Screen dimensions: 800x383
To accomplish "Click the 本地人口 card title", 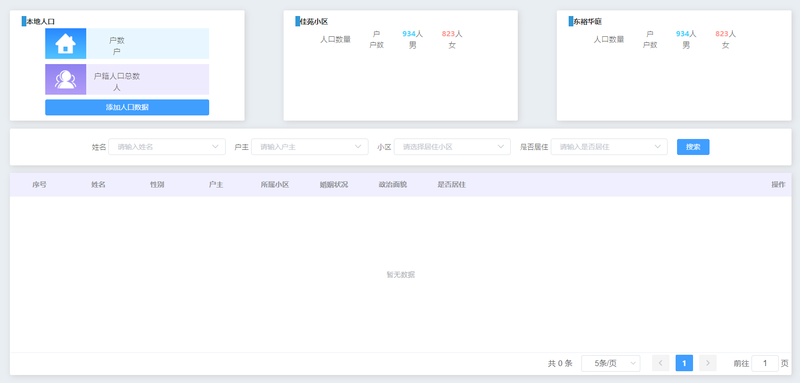I will (40, 21).
